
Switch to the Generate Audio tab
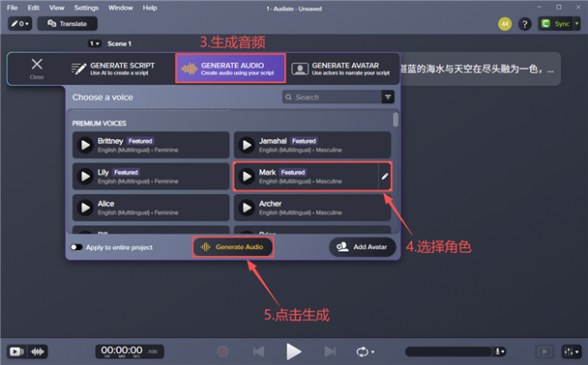point(231,68)
